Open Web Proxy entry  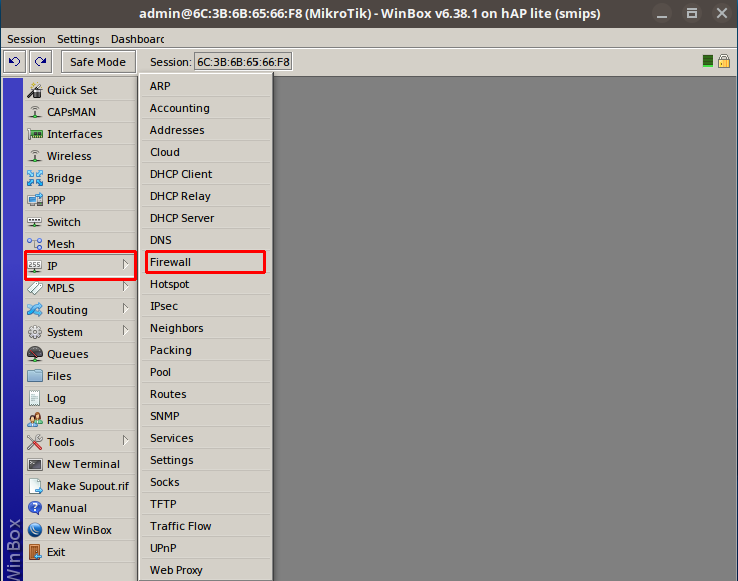point(206,570)
